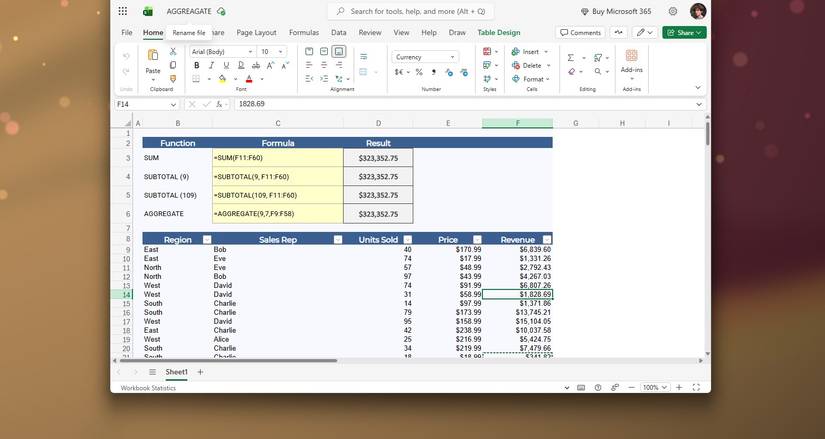Screen dimensions: 825x439
Task: Toggle Bold formatting
Action: (196, 65)
